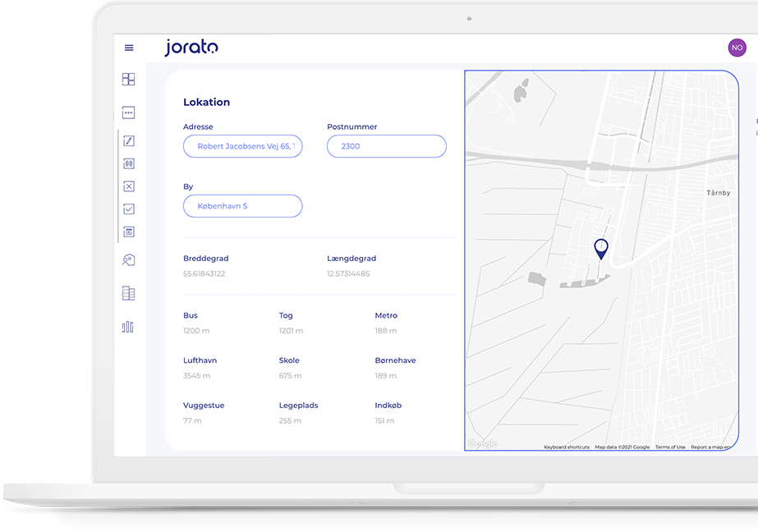Click the jorato logo

(x=190, y=48)
